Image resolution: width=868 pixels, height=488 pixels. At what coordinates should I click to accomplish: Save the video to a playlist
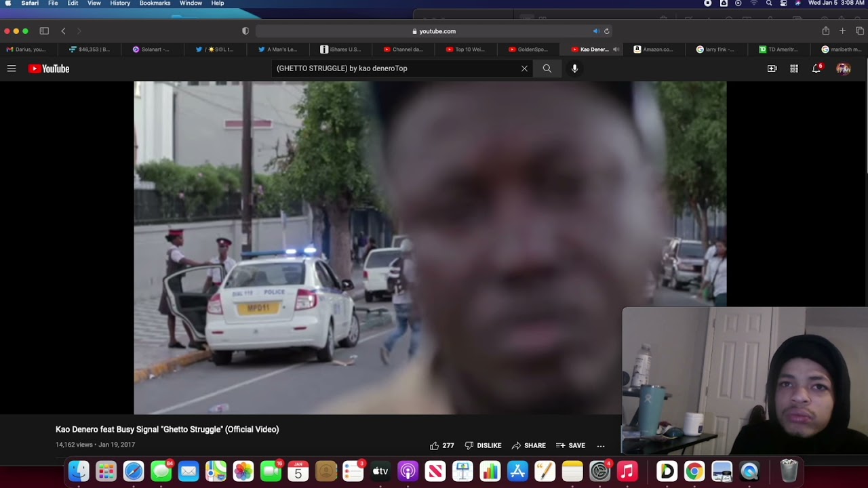570,445
